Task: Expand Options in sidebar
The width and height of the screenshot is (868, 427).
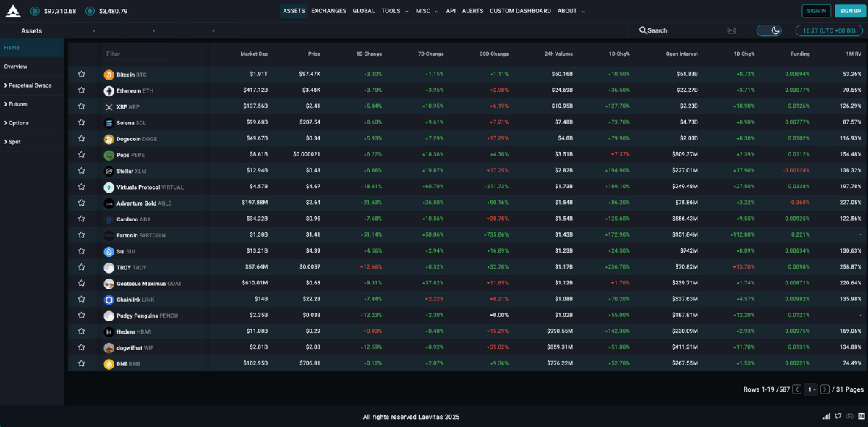Action: point(17,123)
